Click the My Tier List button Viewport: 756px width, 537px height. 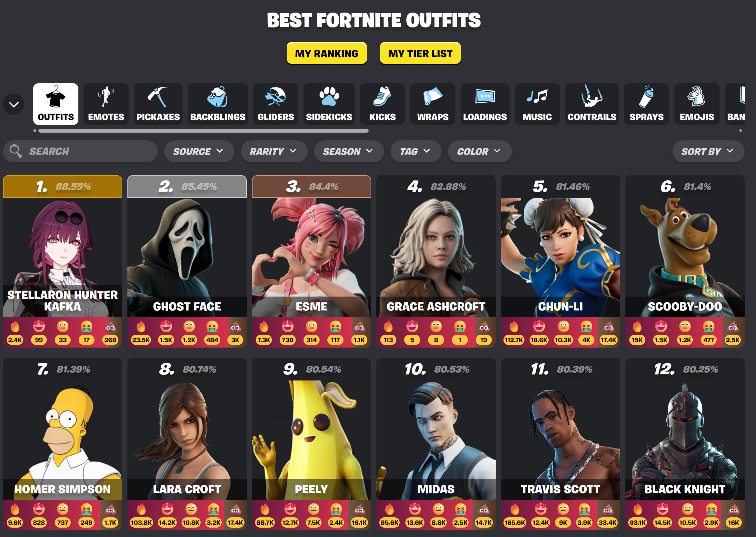420,53
